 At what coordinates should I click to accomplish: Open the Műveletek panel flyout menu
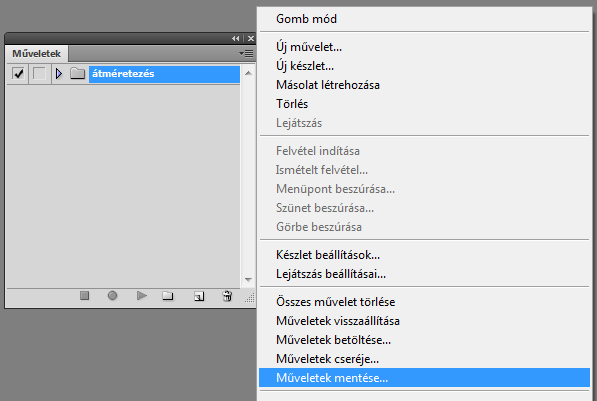tap(246, 54)
